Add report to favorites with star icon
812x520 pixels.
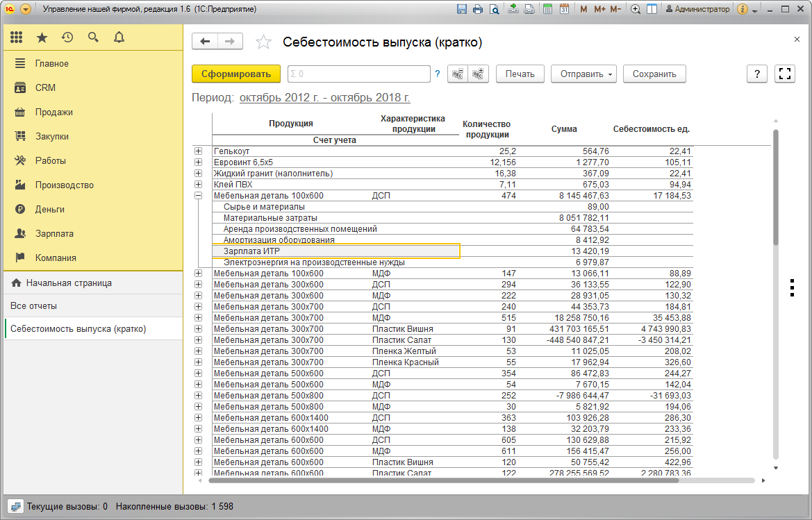click(263, 42)
